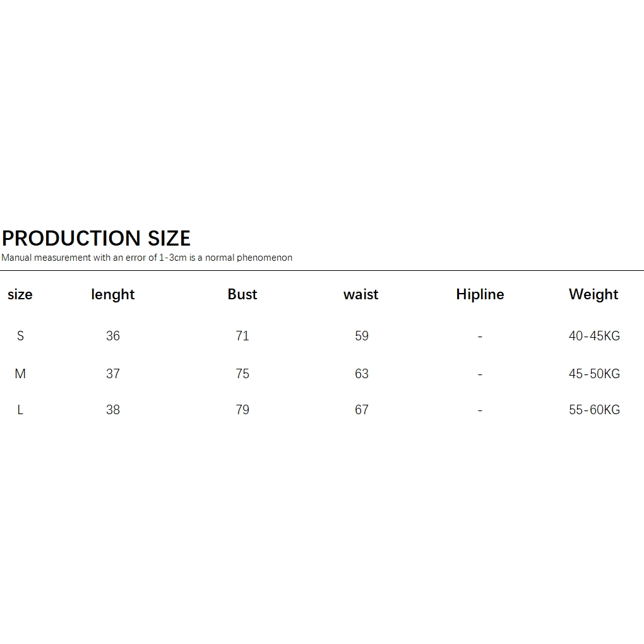Screen dimensions: 644x644
Task: Click the PRODUCTION SIZE heading
Action: [96, 238]
